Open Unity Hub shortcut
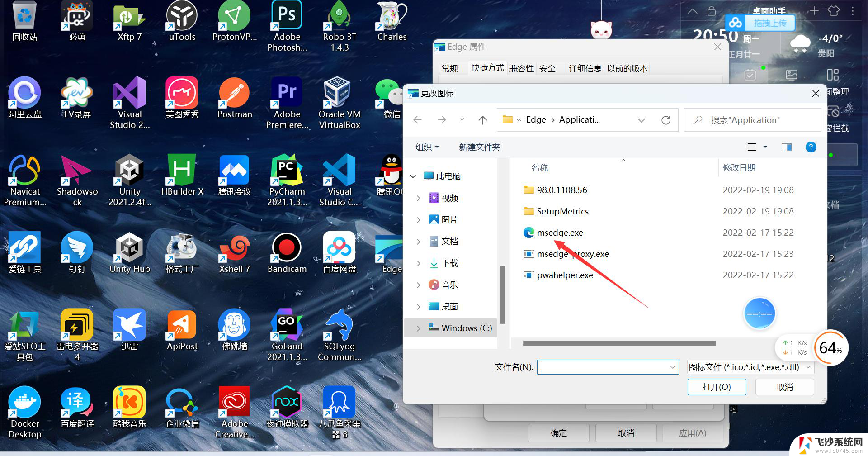Screen dimensions: 868x456 tap(130, 253)
